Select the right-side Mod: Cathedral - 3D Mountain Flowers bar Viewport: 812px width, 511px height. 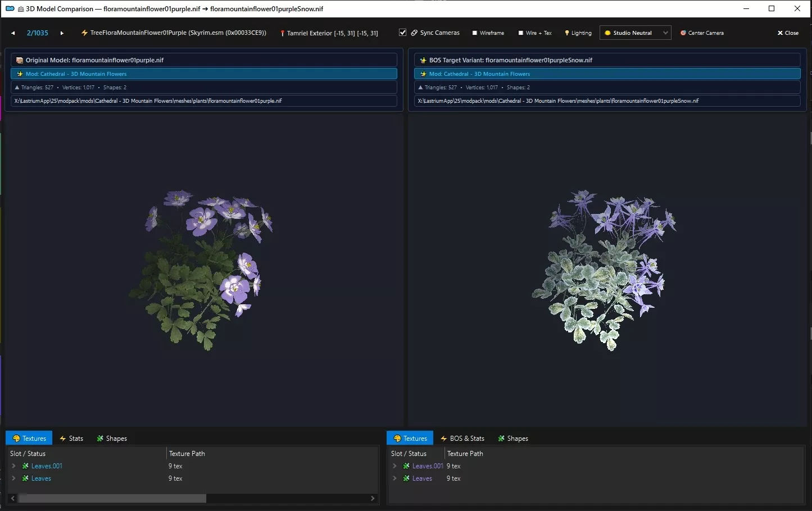[607, 74]
